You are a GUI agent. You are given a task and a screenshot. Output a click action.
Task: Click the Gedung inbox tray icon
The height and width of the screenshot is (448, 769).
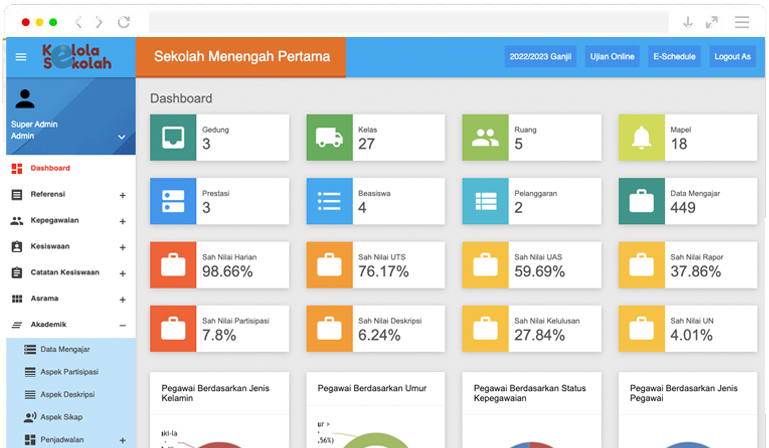coord(173,137)
